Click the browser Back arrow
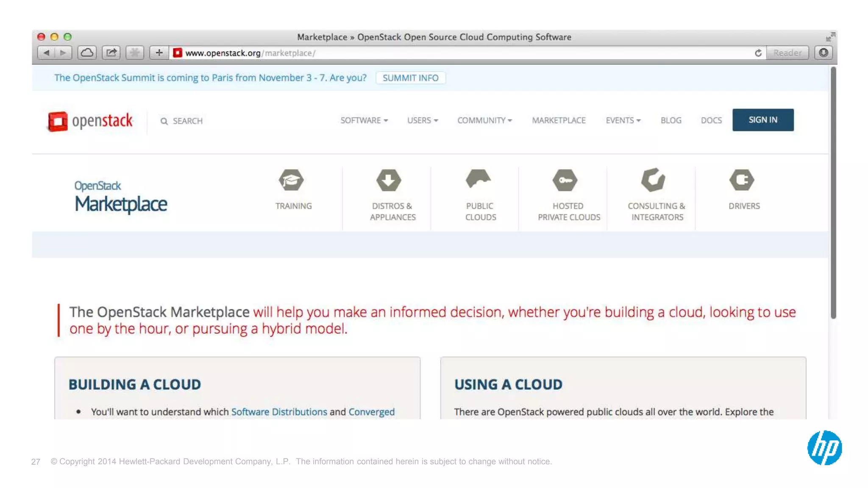Screen dimensions: 868x488 coord(46,53)
